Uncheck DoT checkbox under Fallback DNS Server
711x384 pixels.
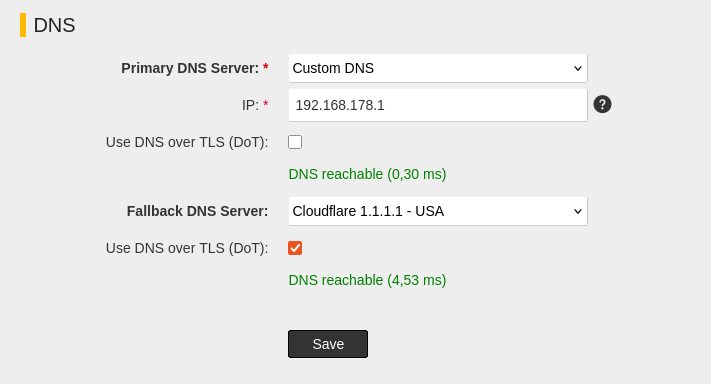tap(295, 248)
